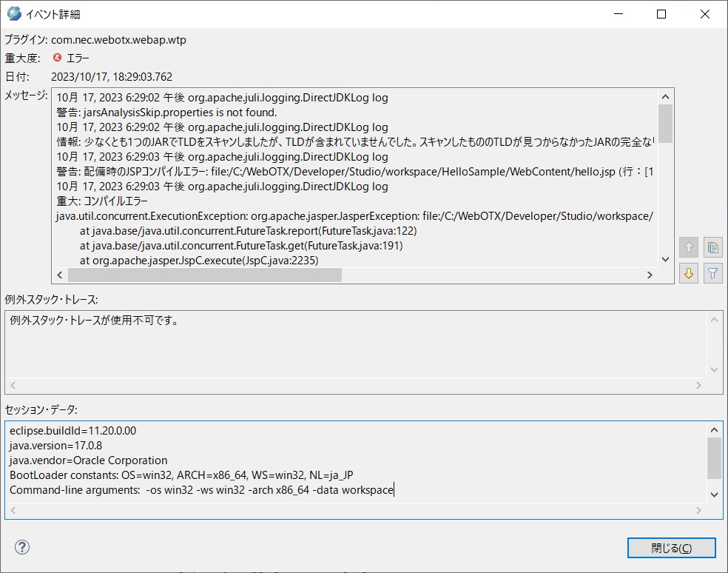Viewport: 728px width, 573px height.
Task: Click message pane horizontal scroll left arrow
Action: (59, 275)
